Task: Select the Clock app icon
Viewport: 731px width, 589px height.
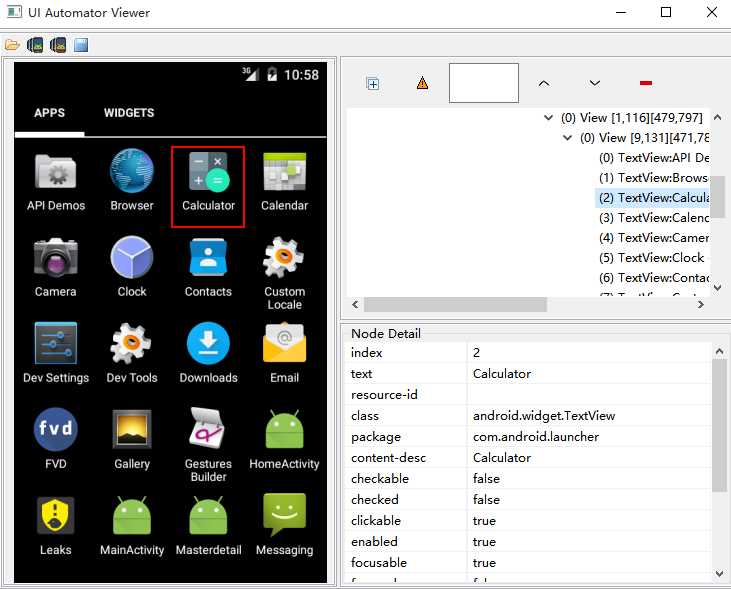Action: [x=132, y=257]
